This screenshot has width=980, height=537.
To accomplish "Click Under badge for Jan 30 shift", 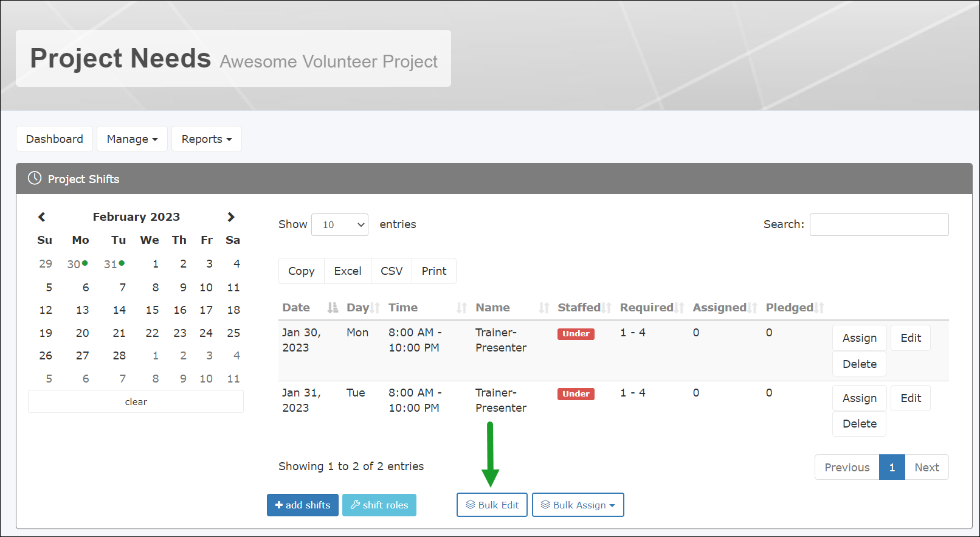I will tap(576, 334).
